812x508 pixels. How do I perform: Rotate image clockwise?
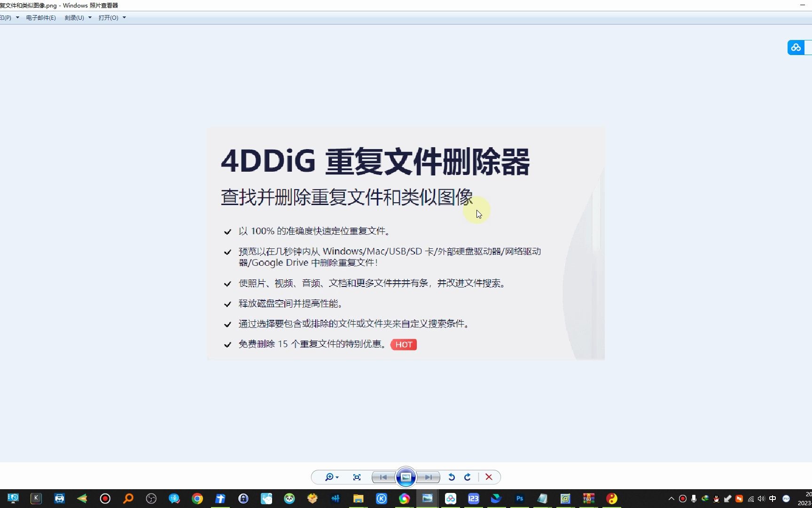click(x=468, y=477)
